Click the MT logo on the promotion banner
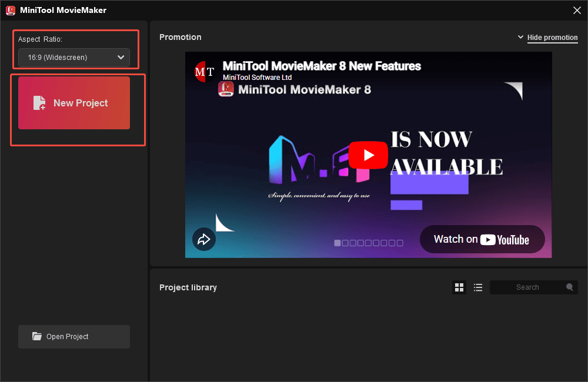588x382 pixels. (x=204, y=72)
